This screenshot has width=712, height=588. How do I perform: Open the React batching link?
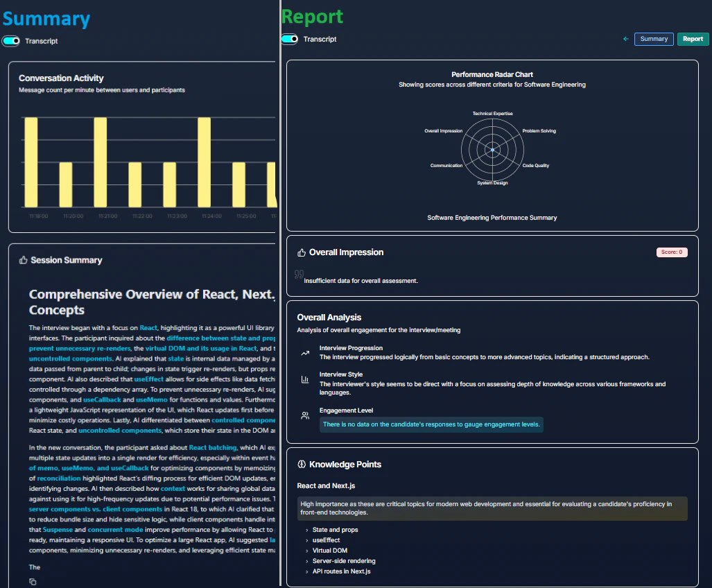click(x=212, y=448)
